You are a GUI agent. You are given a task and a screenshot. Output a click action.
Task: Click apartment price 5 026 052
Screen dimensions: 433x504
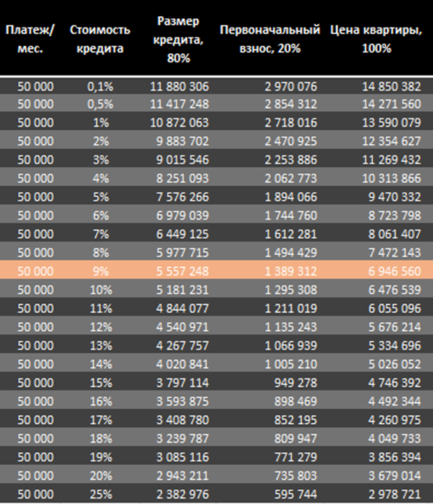pyautogui.click(x=395, y=364)
